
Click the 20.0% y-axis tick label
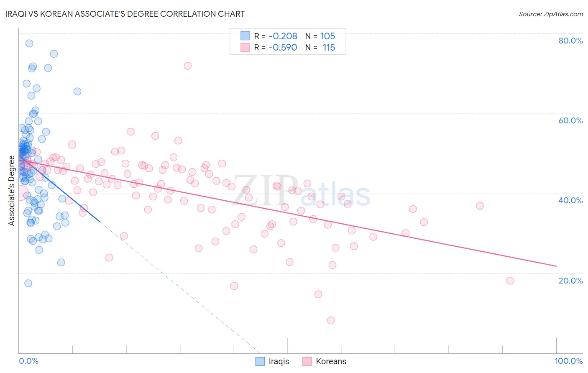[570, 281]
